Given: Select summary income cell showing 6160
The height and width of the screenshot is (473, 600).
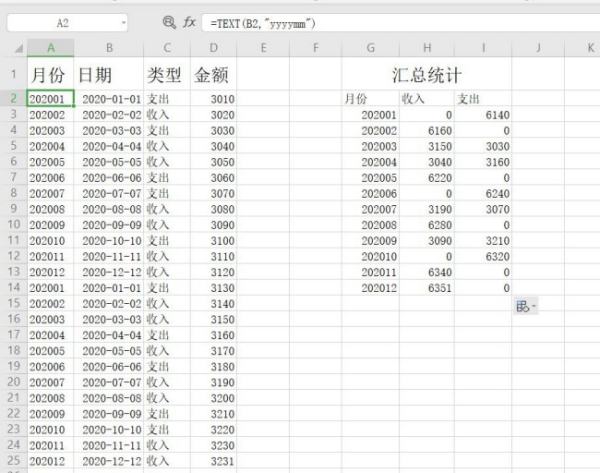Looking at the screenshot, I should (x=427, y=130).
